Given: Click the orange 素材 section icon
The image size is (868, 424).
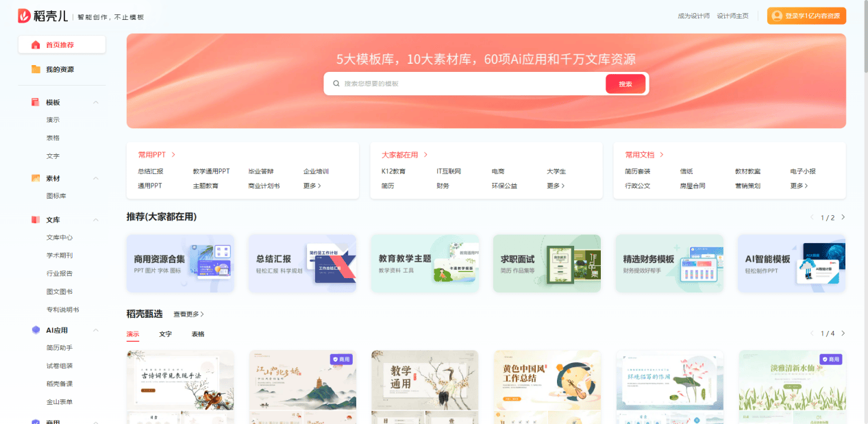Looking at the screenshot, I should point(36,178).
